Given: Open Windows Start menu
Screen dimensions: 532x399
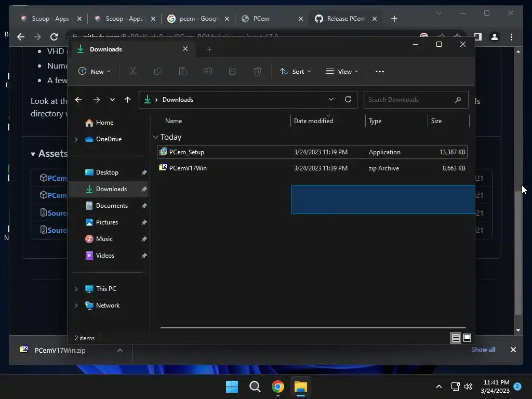Looking at the screenshot, I should point(232,387).
